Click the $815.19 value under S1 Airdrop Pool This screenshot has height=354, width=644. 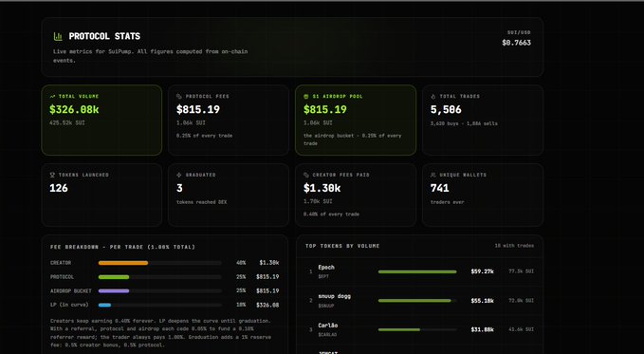pyautogui.click(x=325, y=110)
